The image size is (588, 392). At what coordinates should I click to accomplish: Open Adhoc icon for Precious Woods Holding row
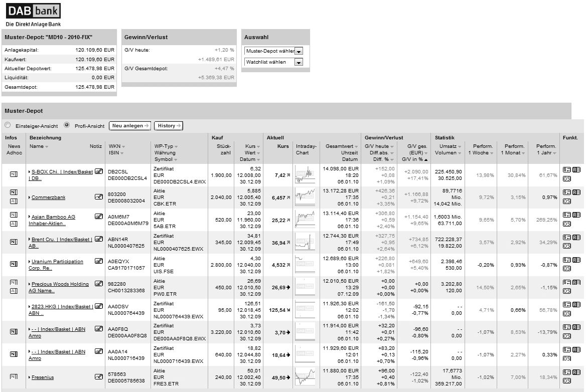(x=14, y=291)
